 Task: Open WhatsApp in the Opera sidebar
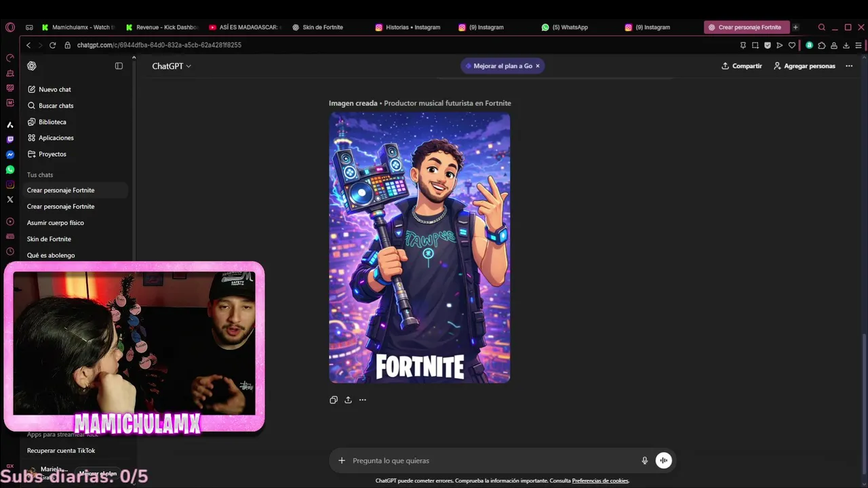[9, 169]
